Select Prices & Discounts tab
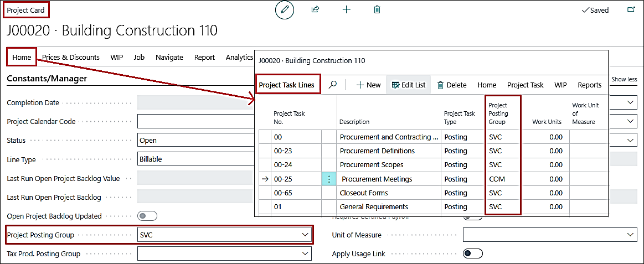Image resolution: width=644 pixels, height=264 pixels. [71, 57]
